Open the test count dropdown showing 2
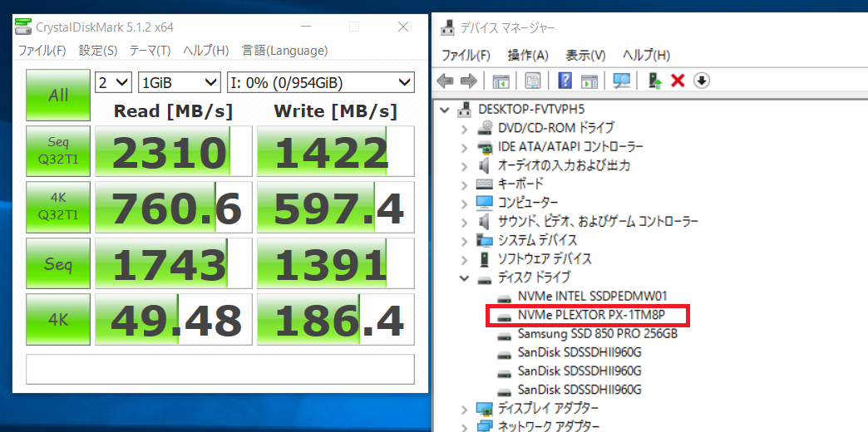868x432 pixels. [x=113, y=83]
